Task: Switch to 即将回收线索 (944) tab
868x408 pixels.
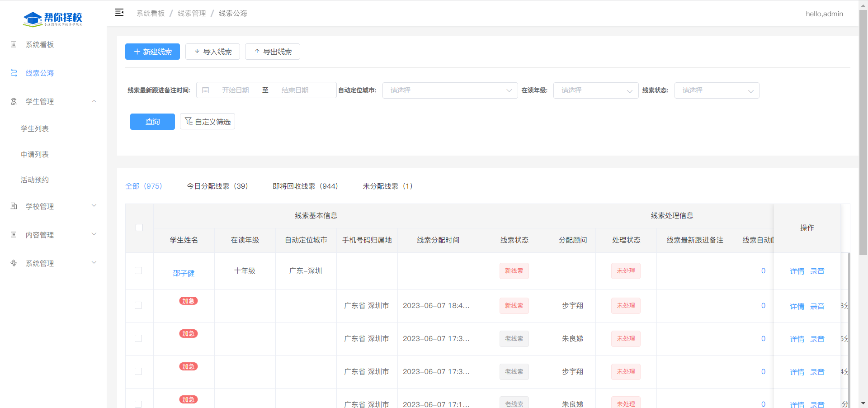Action: click(306, 186)
